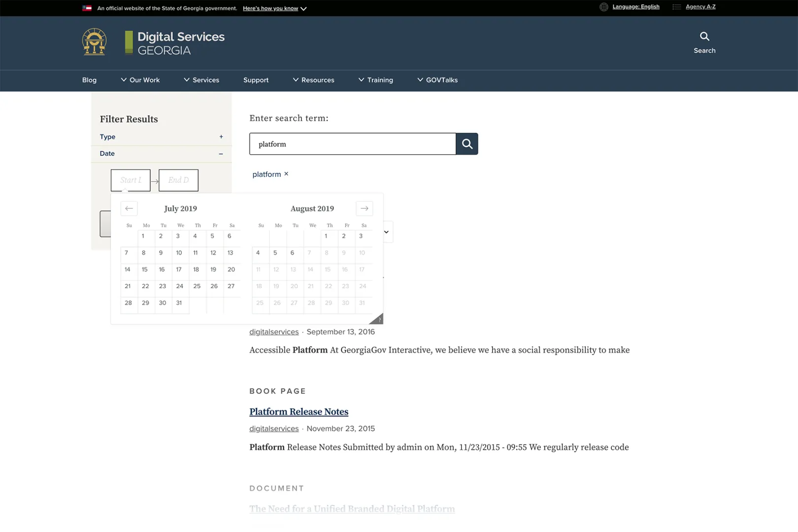Switch to the Blog menu item

click(89, 80)
